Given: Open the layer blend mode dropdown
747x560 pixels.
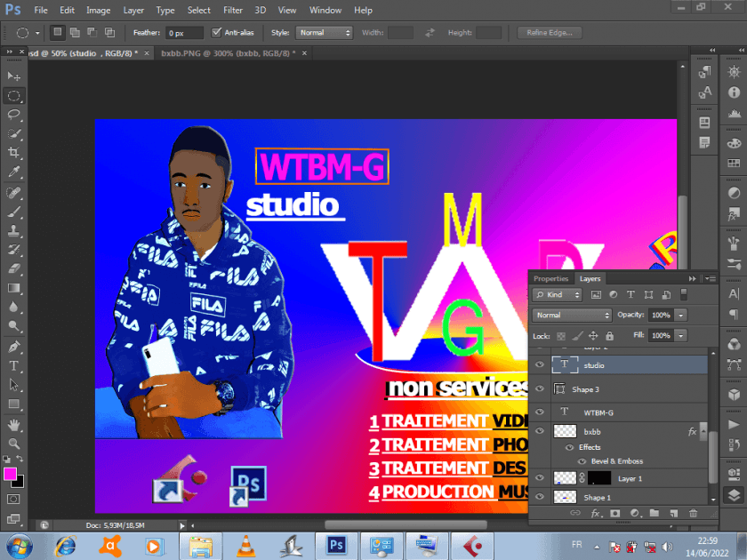Looking at the screenshot, I should tap(572, 316).
